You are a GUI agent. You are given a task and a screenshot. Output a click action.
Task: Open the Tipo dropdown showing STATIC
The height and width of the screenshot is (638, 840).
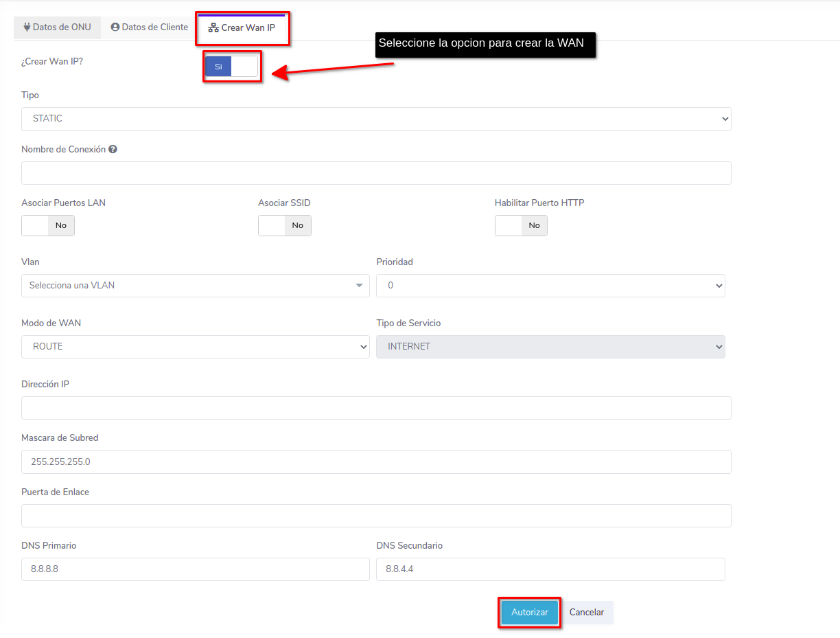pos(376,119)
